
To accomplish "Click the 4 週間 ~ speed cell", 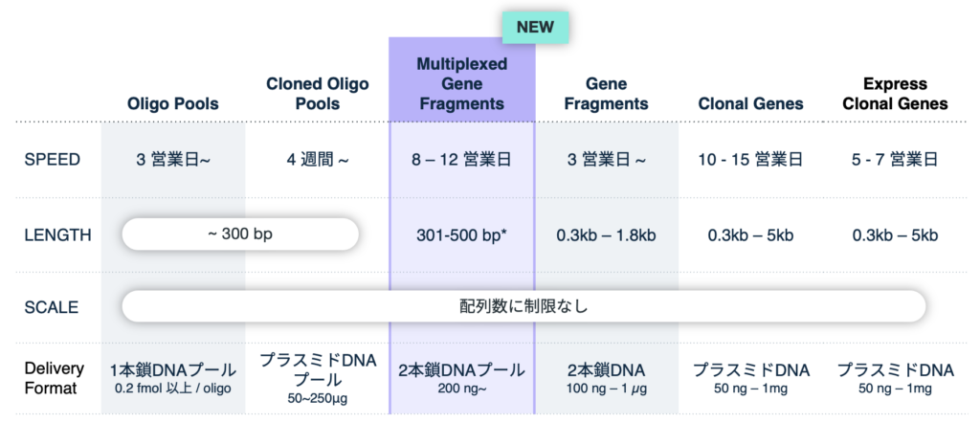I will click(x=318, y=159).
